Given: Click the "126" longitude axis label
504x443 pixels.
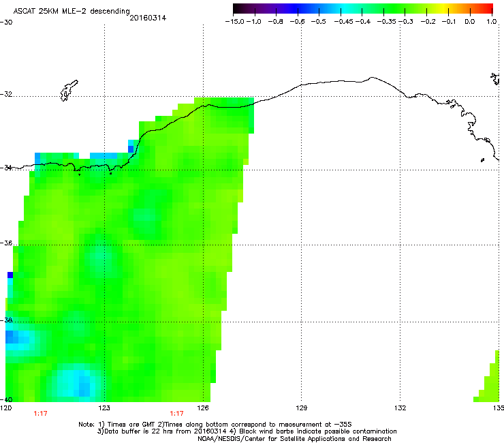Looking at the screenshot, I should click(x=203, y=408).
